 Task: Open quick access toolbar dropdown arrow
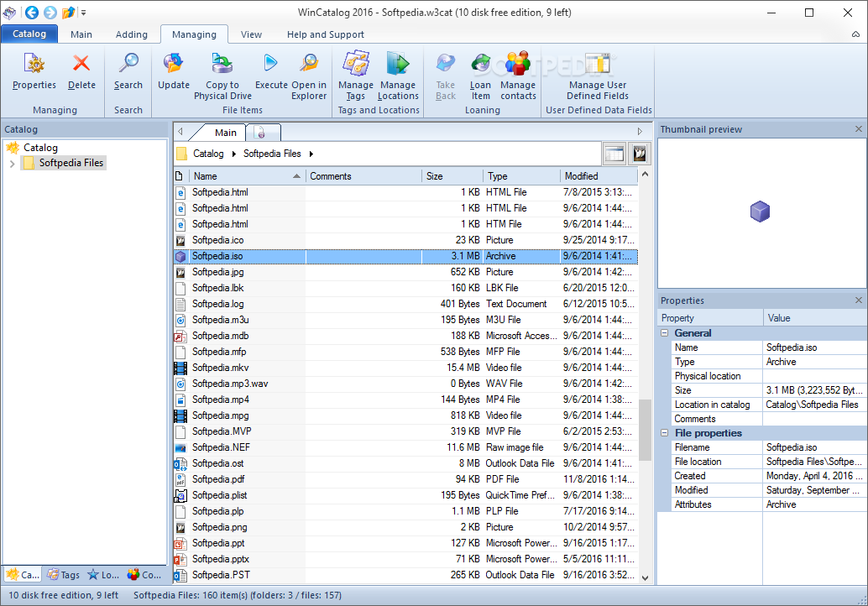point(84,13)
